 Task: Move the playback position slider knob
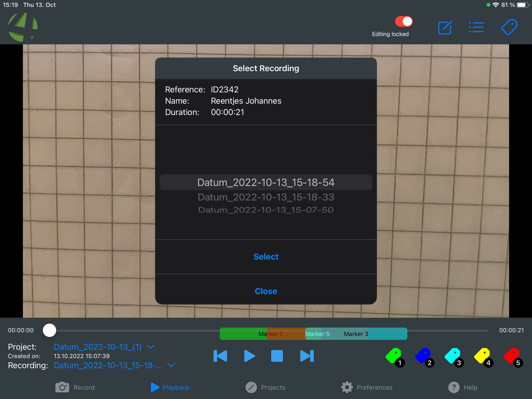pyautogui.click(x=50, y=330)
